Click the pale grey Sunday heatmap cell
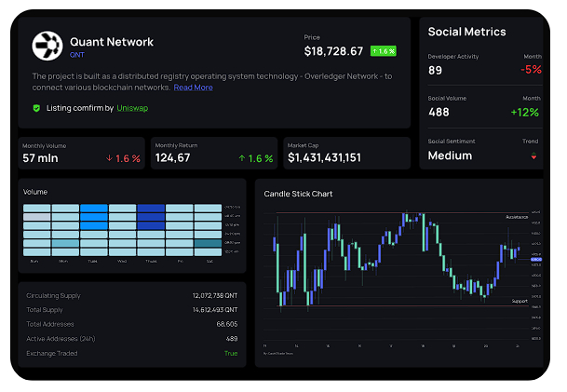 click(x=37, y=217)
